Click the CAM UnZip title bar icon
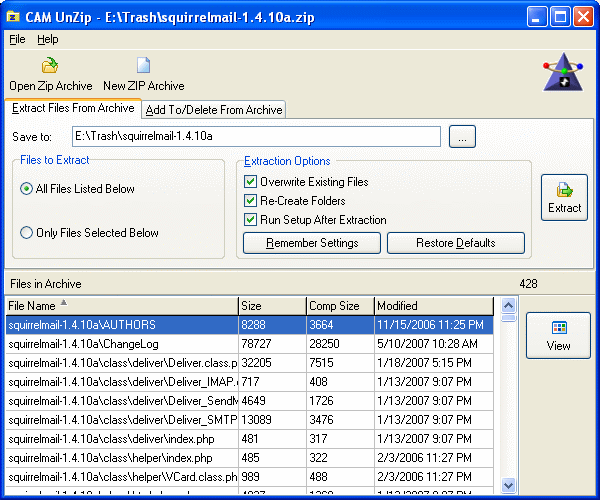 coord(13,17)
